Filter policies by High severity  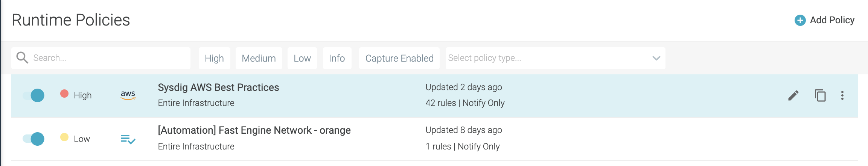[x=215, y=58]
